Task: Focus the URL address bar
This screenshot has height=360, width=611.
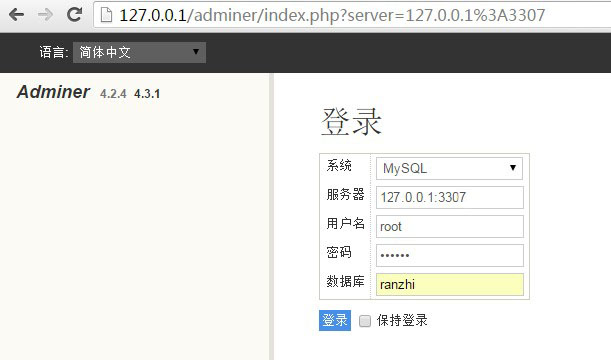Action: click(351, 15)
